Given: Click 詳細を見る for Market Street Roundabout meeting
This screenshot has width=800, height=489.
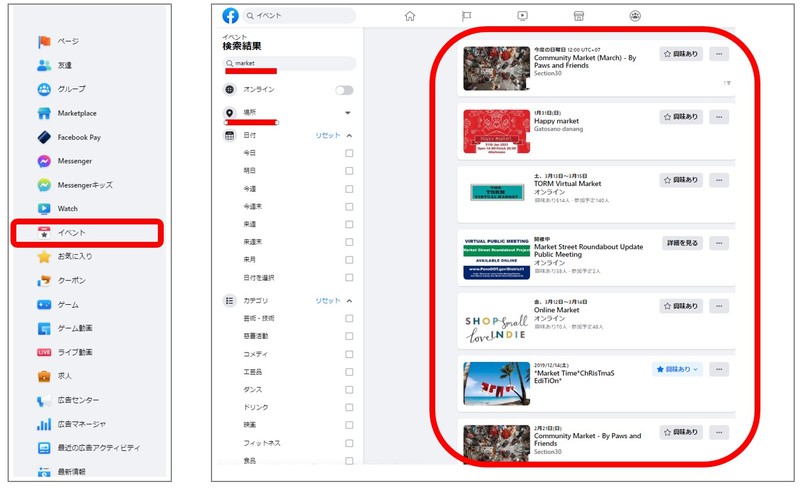Looking at the screenshot, I should (x=681, y=243).
